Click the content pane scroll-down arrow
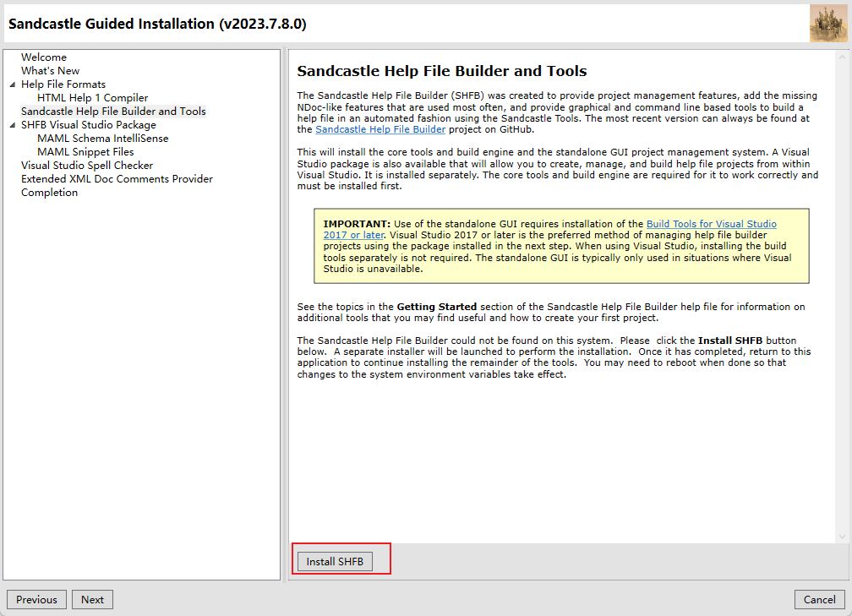Screen dimensions: 852x616 (842, 537)
